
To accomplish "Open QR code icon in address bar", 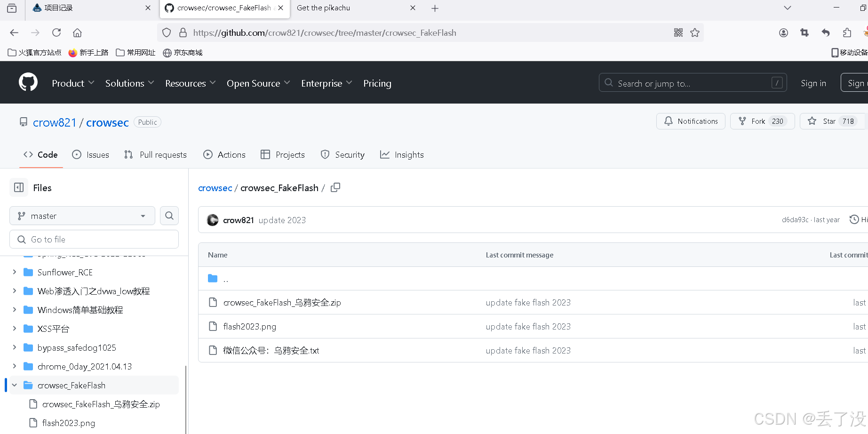I will tap(678, 32).
